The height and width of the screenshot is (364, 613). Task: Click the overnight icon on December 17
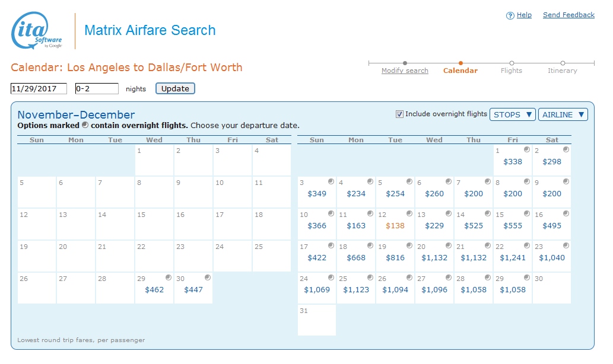click(331, 247)
